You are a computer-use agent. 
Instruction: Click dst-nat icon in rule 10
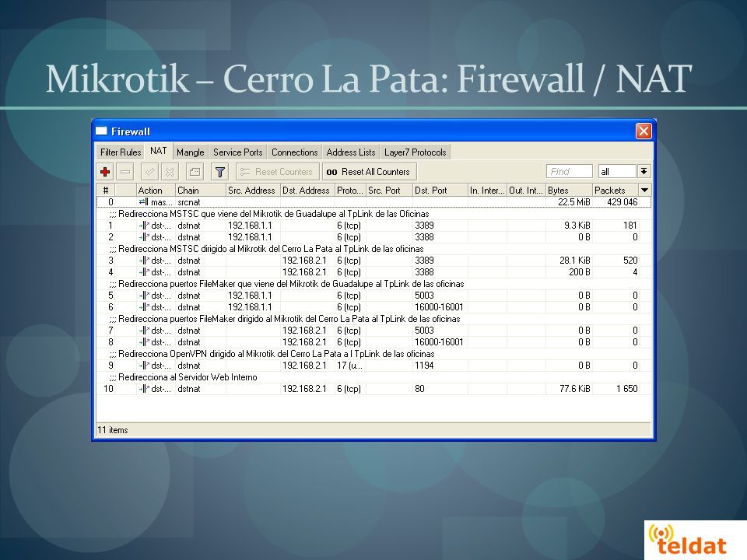[x=144, y=389]
